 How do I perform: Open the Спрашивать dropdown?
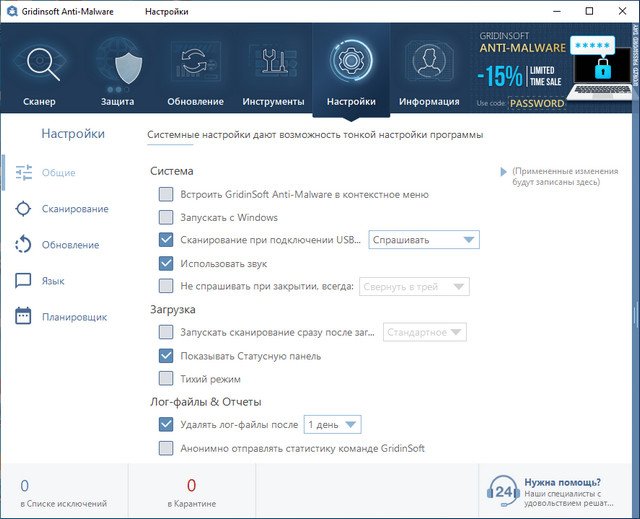tap(424, 240)
